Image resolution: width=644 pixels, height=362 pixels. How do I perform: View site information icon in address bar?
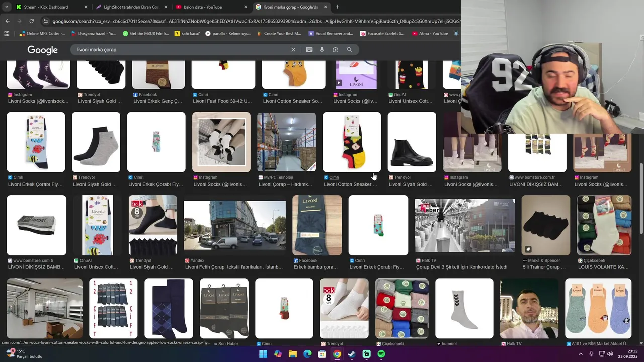coord(46,21)
